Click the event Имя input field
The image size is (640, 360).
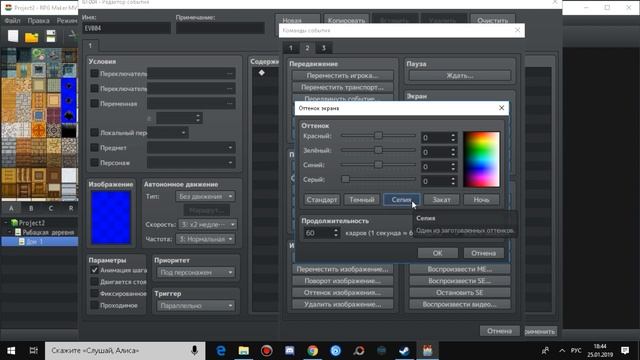tap(126, 28)
